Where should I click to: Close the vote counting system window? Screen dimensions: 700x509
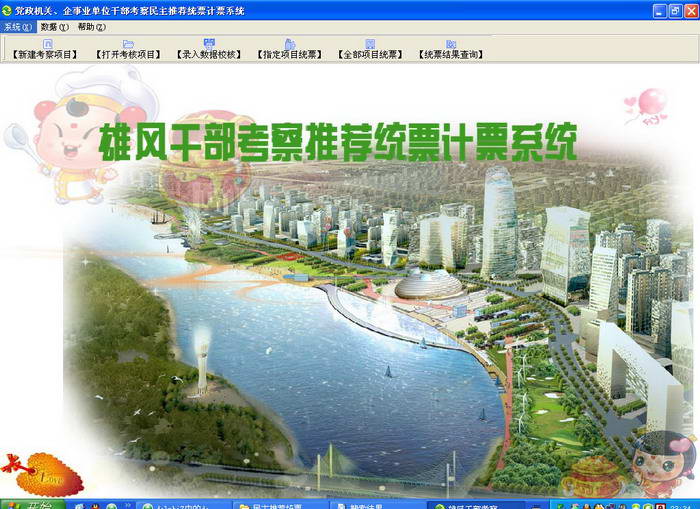click(x=692, y=11)
